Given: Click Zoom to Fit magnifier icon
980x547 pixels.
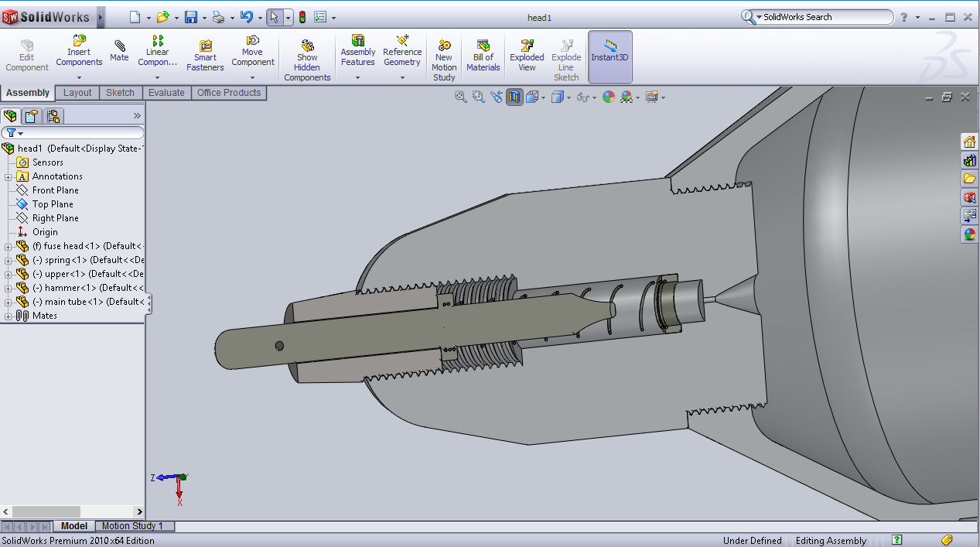Looking at the screenshot, I should click(461, 97).
